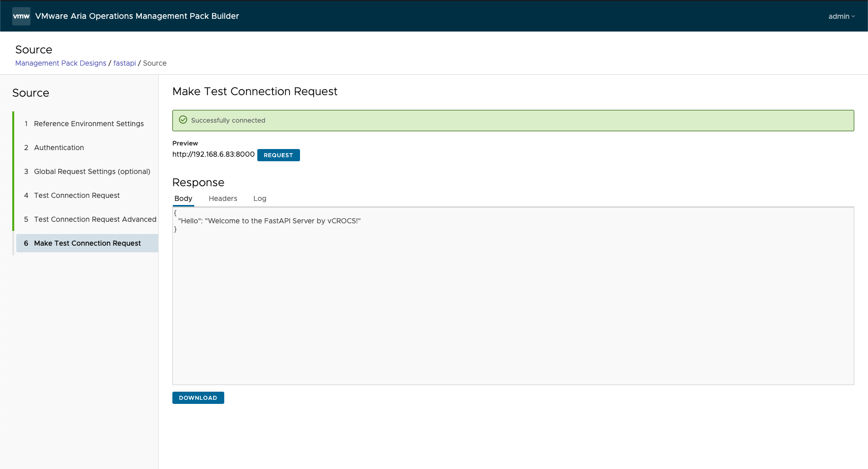Click inside the response body text area

click(513, 305)
